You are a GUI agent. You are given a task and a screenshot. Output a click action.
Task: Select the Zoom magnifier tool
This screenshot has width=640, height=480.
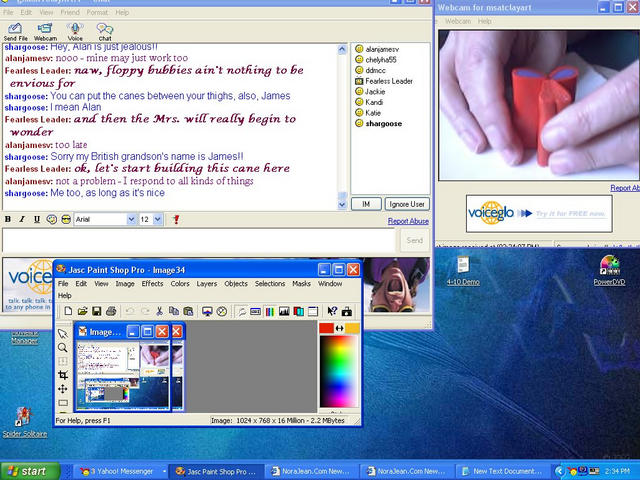[62, 348]
